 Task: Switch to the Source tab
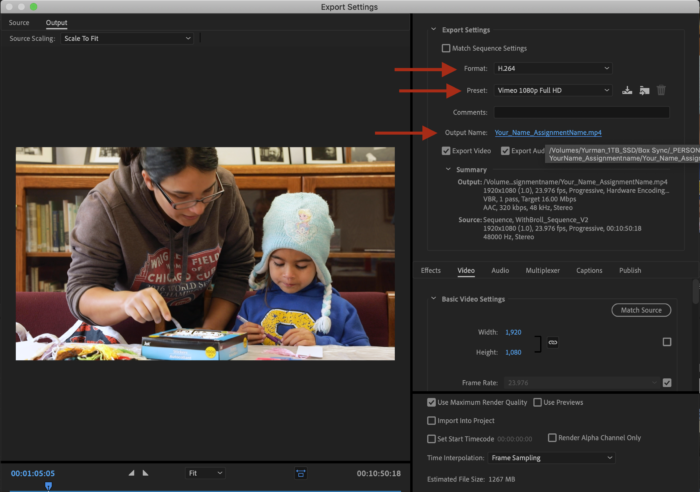point(19,22)
